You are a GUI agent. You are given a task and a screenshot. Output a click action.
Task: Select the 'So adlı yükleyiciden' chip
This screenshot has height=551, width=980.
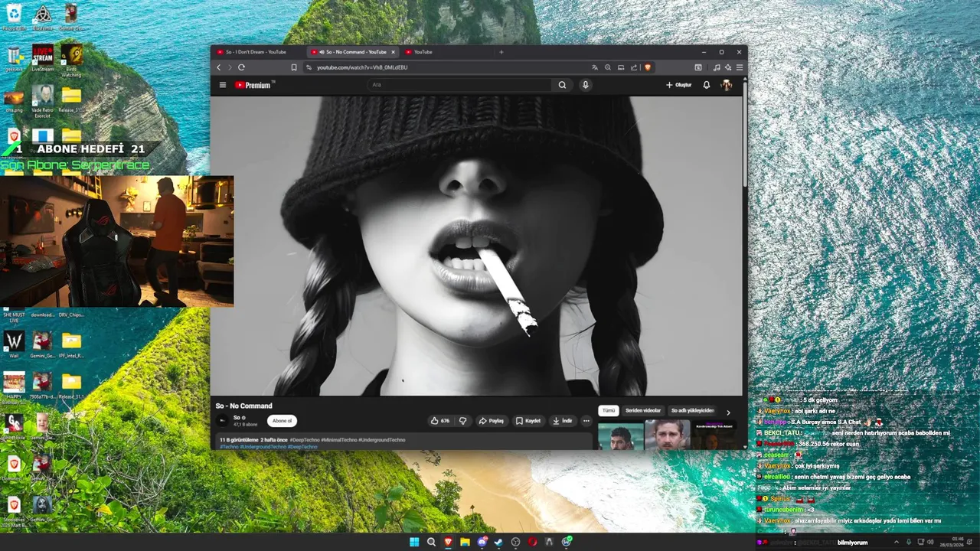[692, 411]
